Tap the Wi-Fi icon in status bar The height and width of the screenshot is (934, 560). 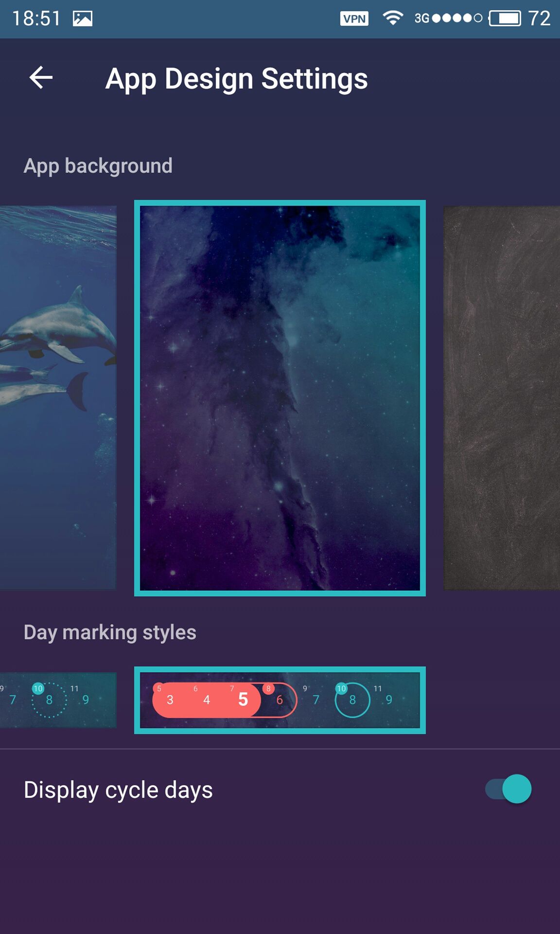393,18
